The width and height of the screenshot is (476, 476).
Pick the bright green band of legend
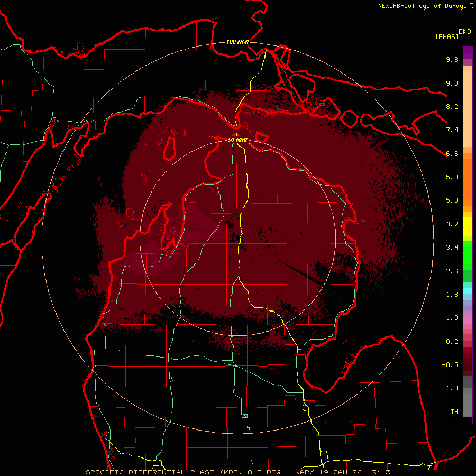click(467, 255)
